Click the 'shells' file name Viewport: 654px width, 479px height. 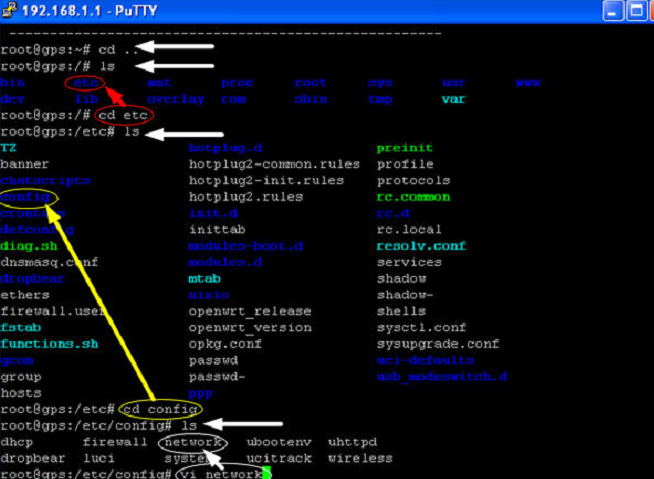[x=401, y=311]
